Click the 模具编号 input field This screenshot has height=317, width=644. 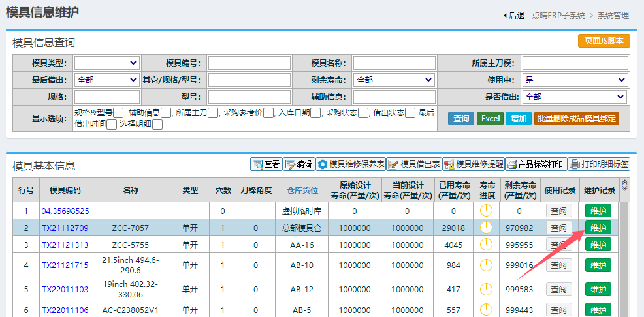(250, 63)
